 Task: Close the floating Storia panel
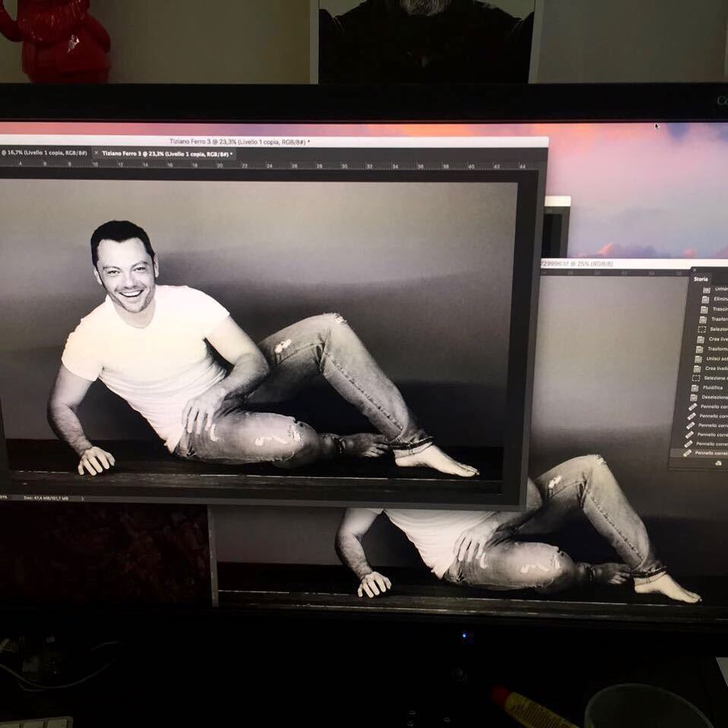coord(694,271)
